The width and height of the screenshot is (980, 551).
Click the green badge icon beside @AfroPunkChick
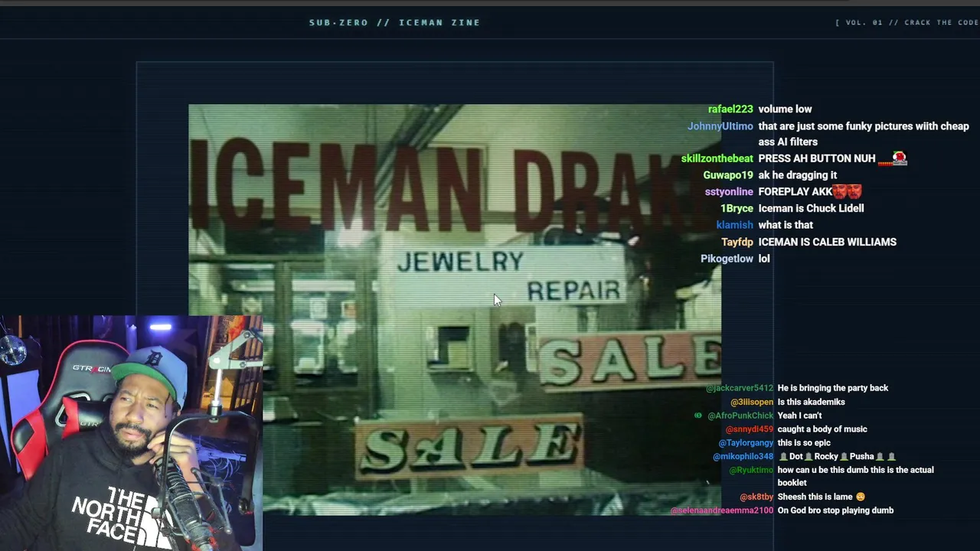coord(697,416)
